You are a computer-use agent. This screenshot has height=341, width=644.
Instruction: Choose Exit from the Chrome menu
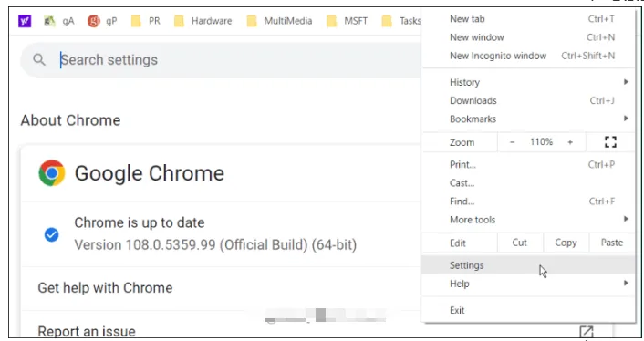coord(529,310)
